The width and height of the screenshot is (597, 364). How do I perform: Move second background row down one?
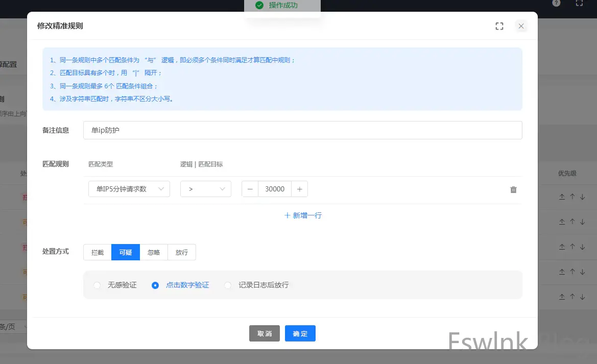click(583, 222)
